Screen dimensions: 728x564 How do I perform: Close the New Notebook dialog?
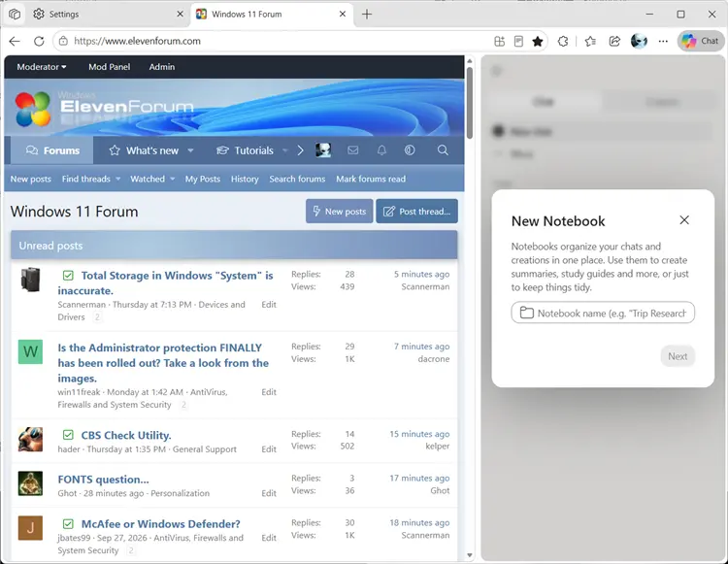pos(684,220)
